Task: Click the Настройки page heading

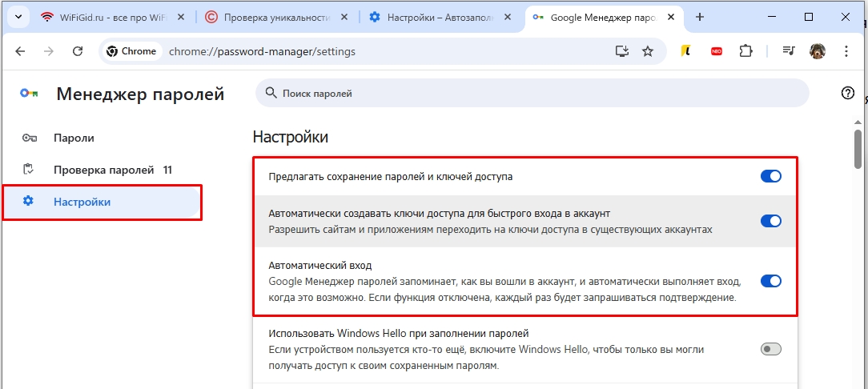Action: [290, 137]
